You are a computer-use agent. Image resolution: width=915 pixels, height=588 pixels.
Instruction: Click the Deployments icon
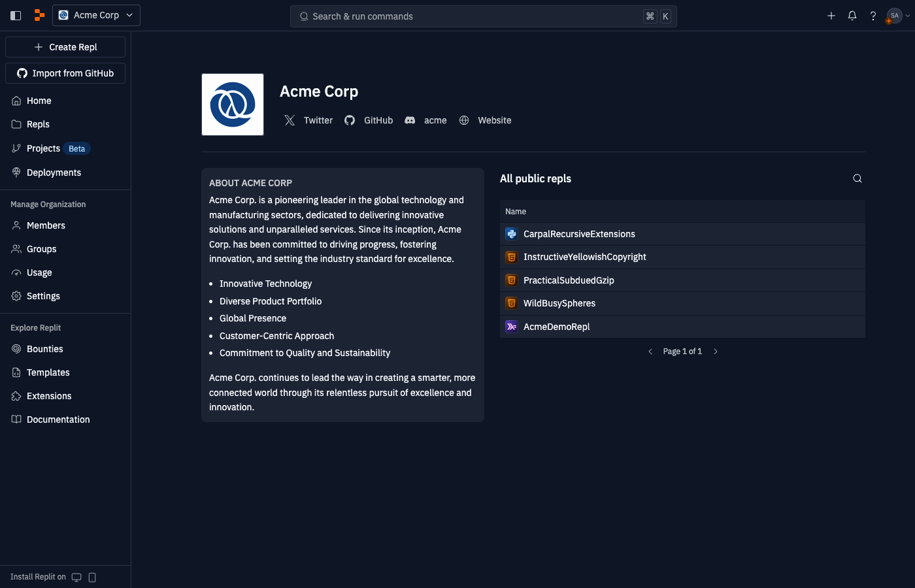click(16, 172)
